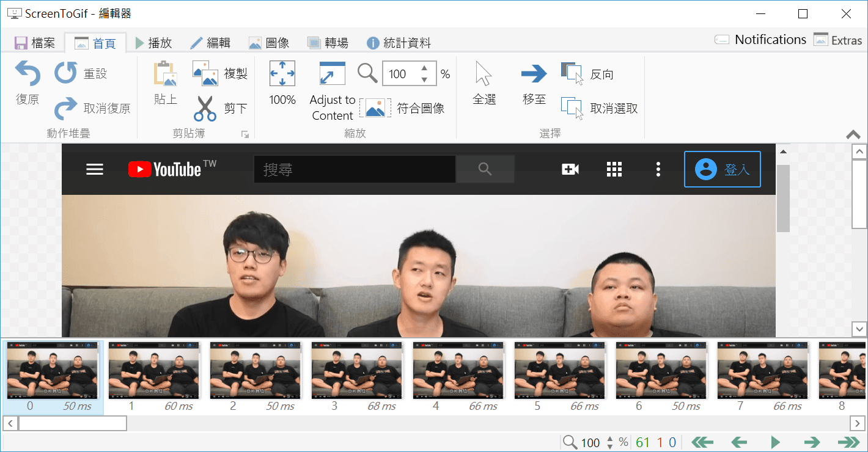Click the 剪下 scissors icon

205,108
